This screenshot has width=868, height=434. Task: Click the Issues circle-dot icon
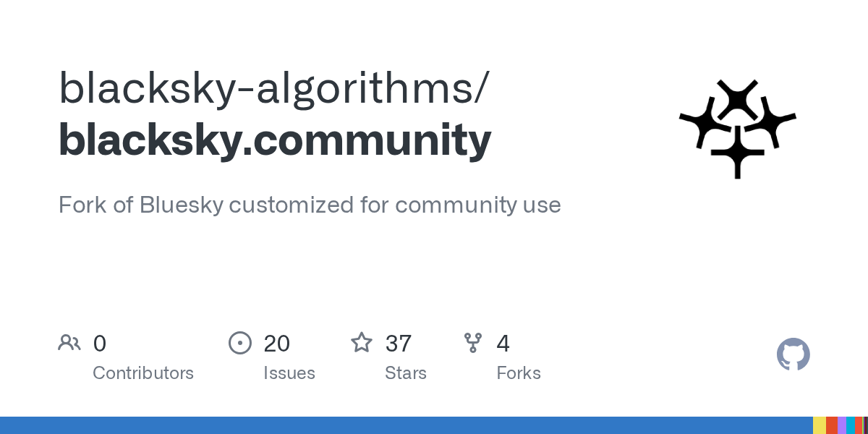(240, 343)
